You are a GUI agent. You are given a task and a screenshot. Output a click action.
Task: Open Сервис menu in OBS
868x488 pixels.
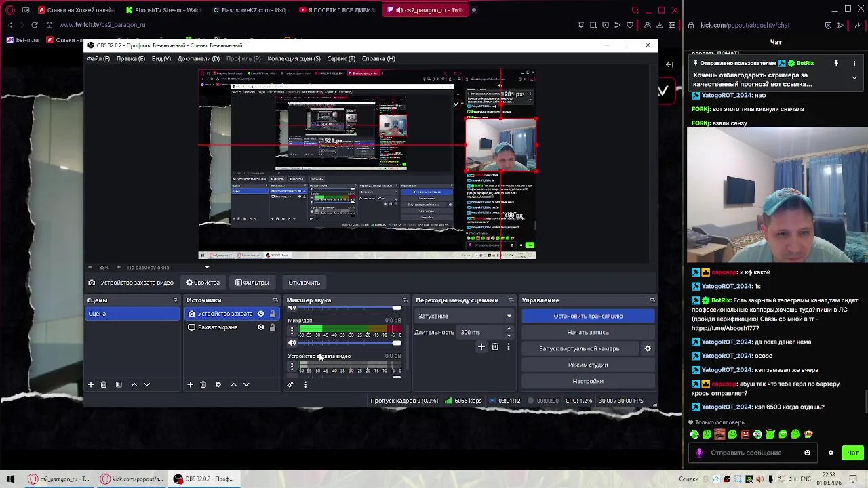(341, 58)
